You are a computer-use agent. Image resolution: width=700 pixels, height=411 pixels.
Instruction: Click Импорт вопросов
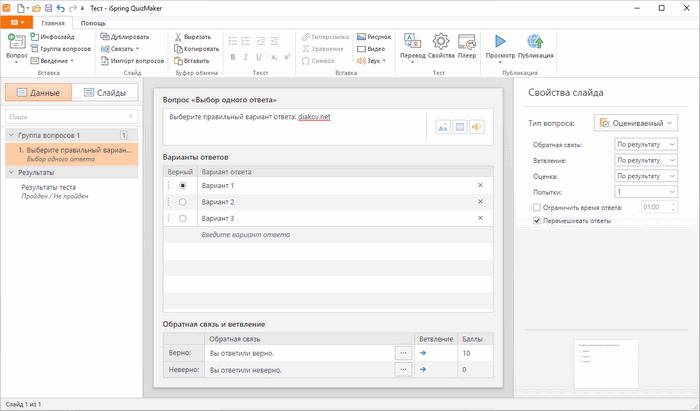click(x=132, y=61)
